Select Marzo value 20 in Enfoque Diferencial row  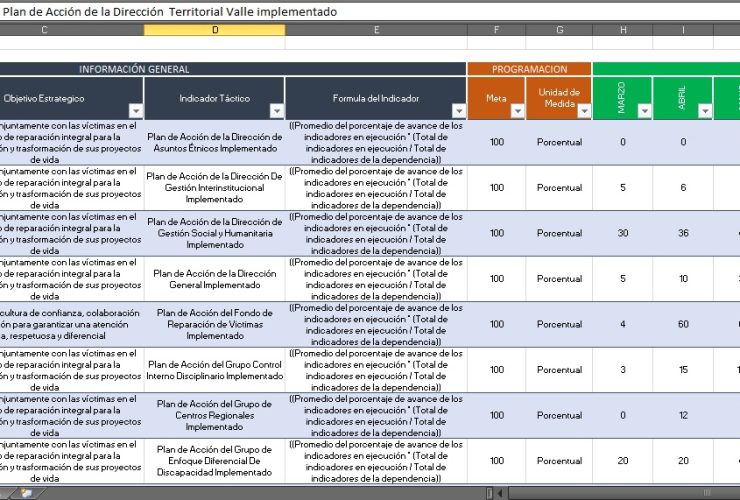tap(623, 461)
